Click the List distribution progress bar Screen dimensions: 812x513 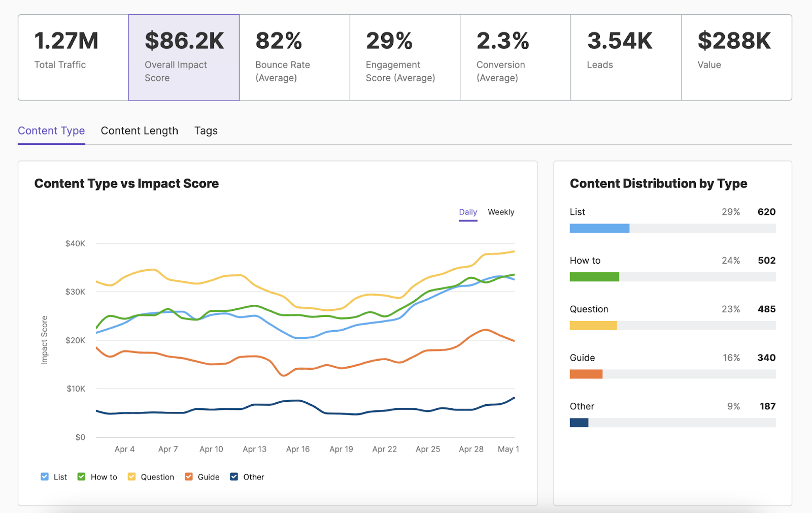pyautogui.click(x=672, y=228)
